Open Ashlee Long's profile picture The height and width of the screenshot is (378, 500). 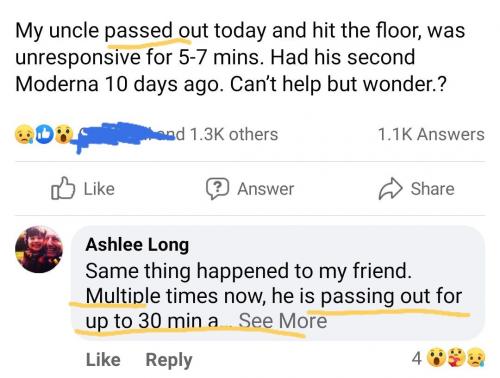point(39,249)
